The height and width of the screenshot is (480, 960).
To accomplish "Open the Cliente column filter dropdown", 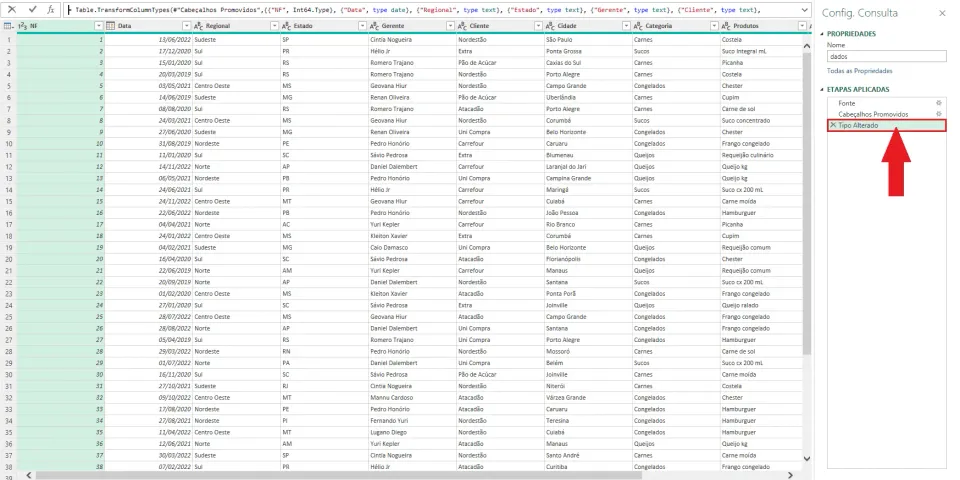I will pos(539,26).
